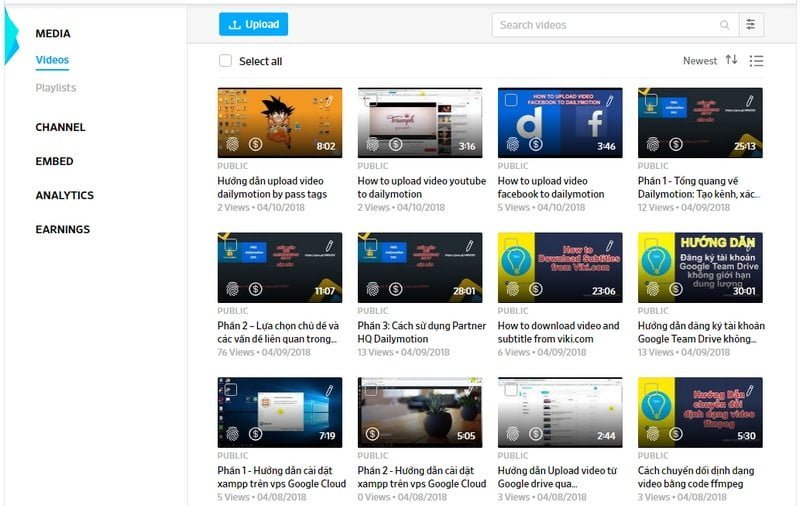The height and width of the screenshot is (506, 800).
Task: Click the magnifier search icon
Action: point(724,24)
